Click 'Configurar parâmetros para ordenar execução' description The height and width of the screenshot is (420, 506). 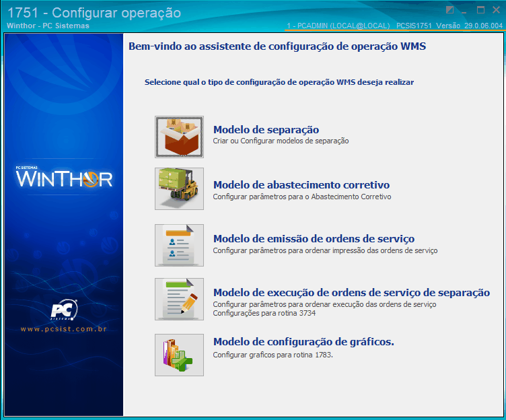(324, 304)
